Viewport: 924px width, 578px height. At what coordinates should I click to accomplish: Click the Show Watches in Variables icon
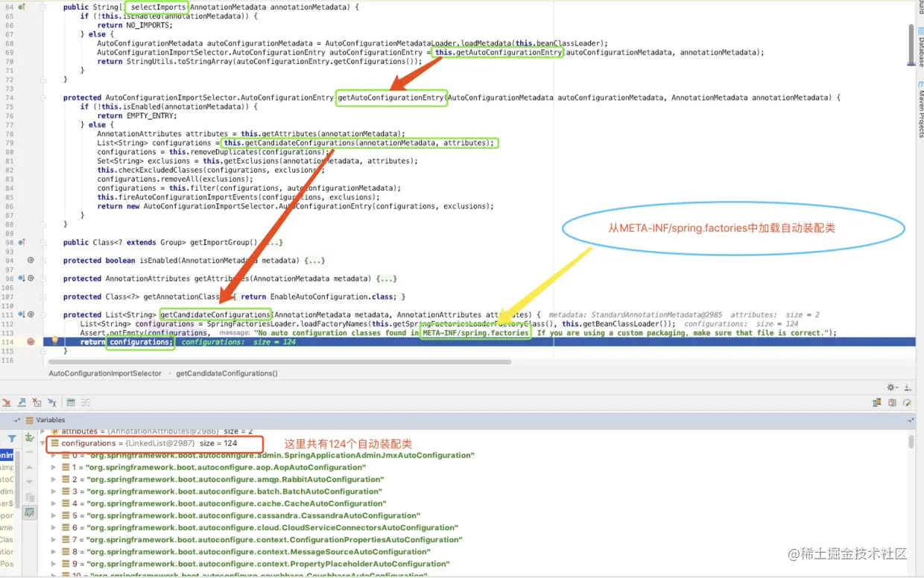[30, 512]
